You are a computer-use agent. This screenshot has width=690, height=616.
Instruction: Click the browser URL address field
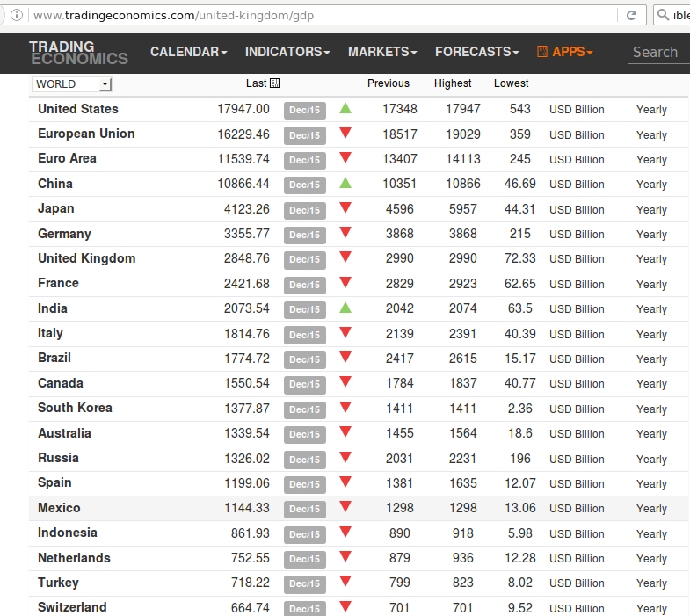pos(316,16)
